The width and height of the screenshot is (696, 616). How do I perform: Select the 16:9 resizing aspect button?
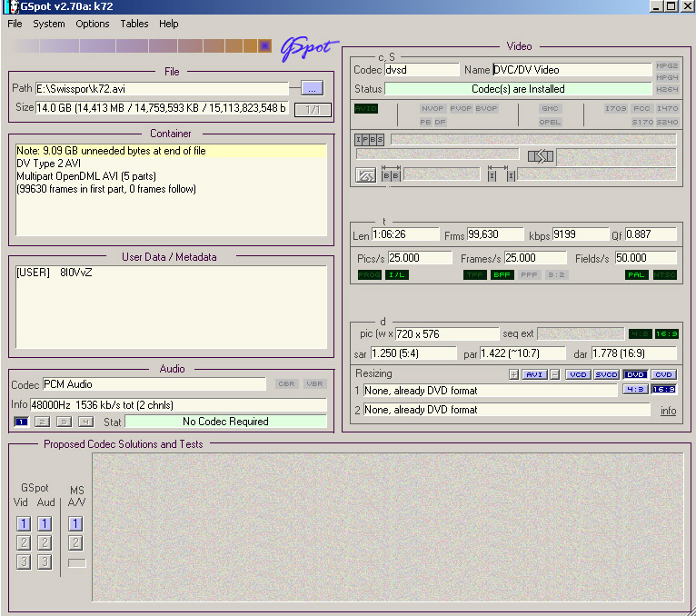click(663, 389)
